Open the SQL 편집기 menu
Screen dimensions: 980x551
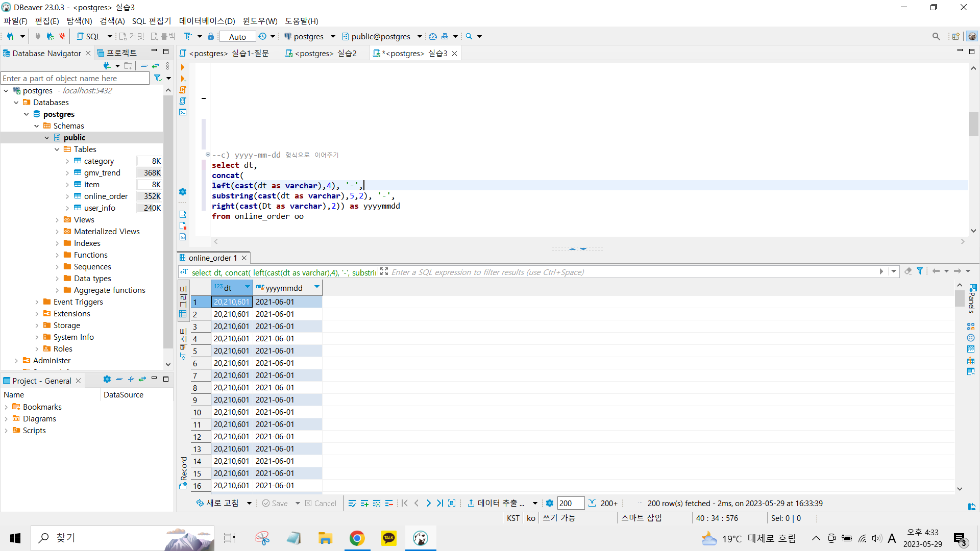pyautogui.click(x=151, y=21)
